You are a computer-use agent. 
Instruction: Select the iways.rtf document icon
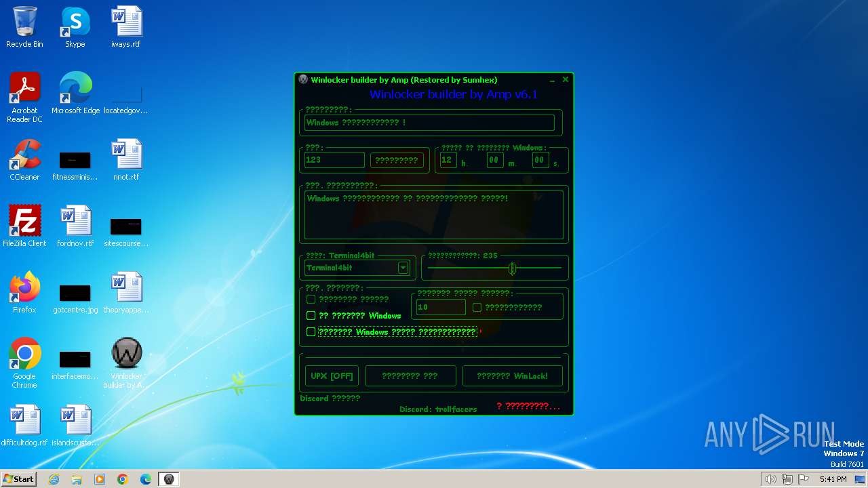pyautogui.click(x=125, y=27)
